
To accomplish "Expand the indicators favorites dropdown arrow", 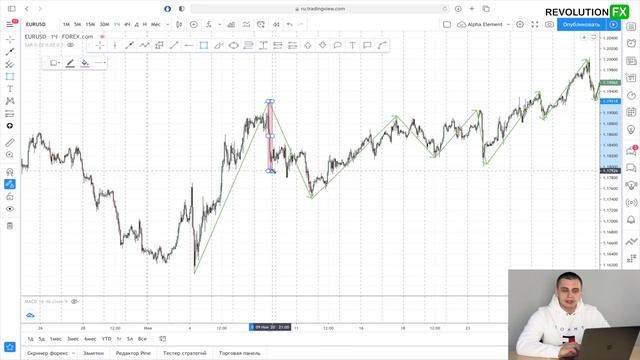I will click(220, 24).
